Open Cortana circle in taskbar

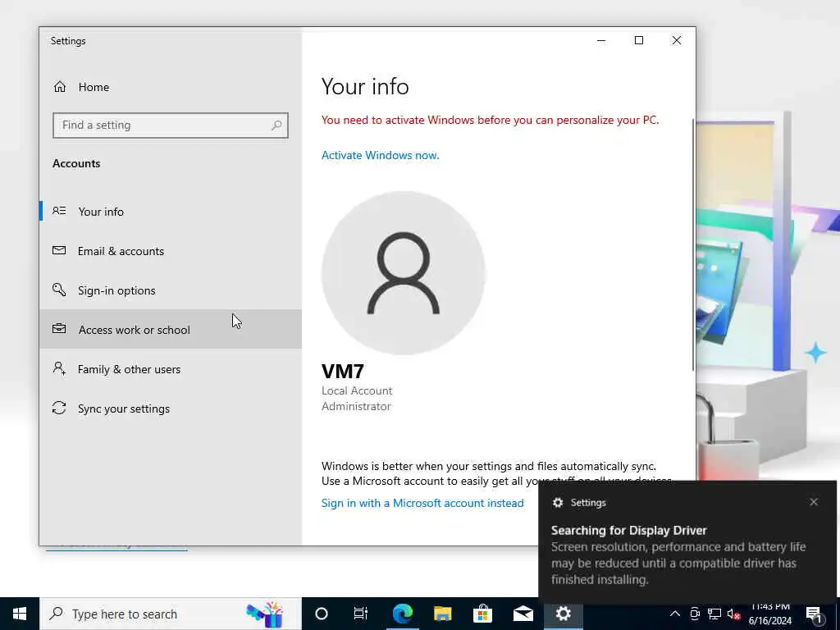click(322, 614)
